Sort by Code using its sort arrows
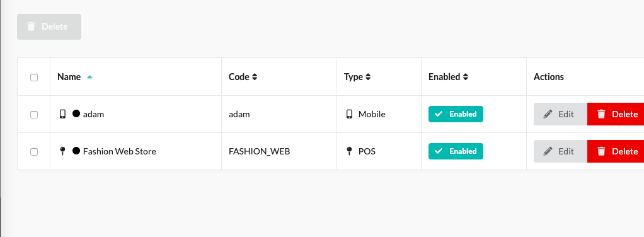This screenshot has width=644, height=237. click(x=255, y=77)
